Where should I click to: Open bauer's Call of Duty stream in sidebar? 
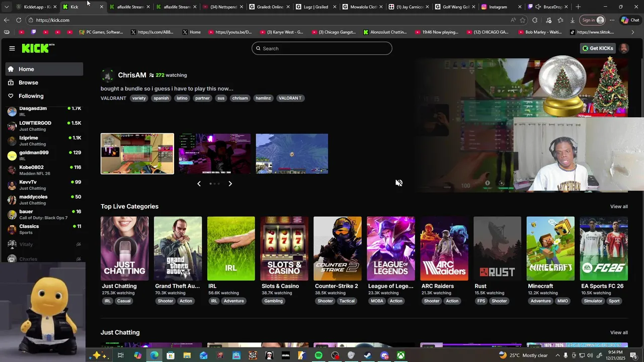(44, 215)
